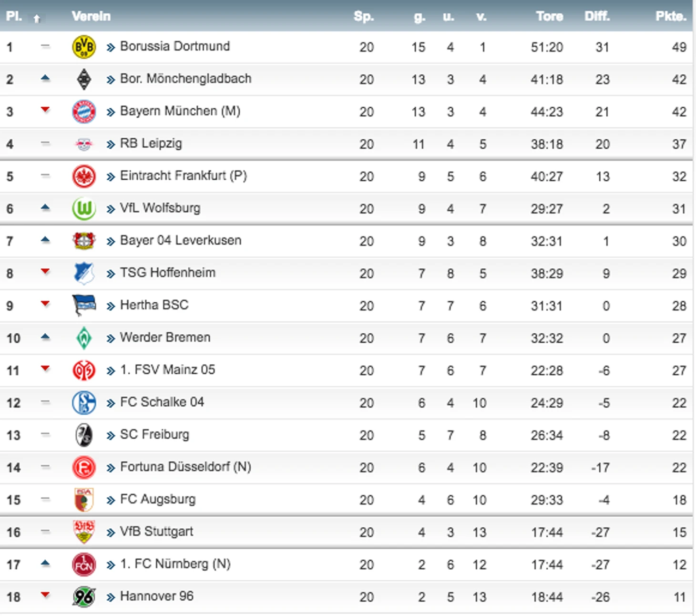The width and height of the screenshot is (696, 616).
Task: Click the Pkte. column header
Action: tap(671, 16)
